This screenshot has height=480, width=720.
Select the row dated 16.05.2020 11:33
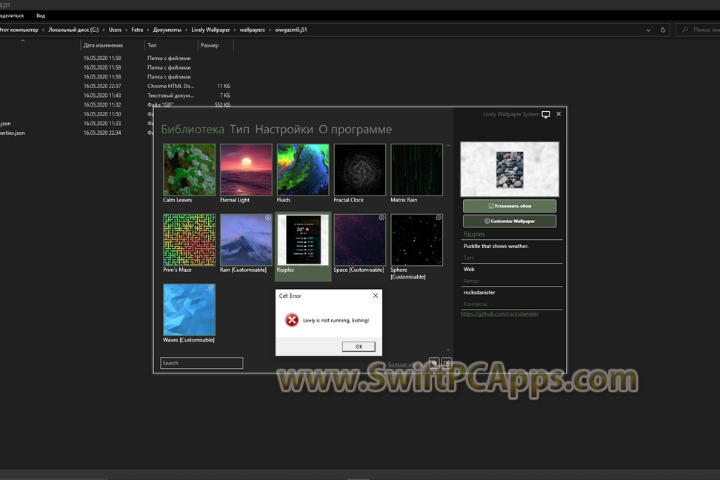77,123
